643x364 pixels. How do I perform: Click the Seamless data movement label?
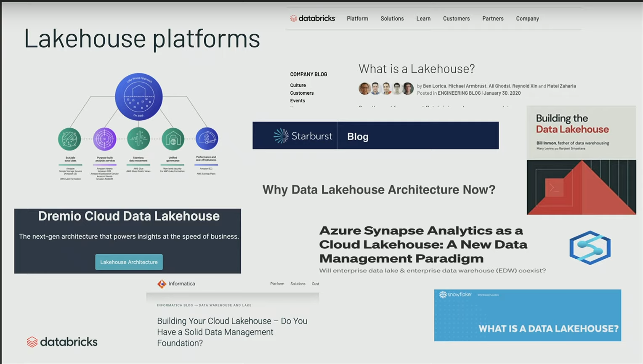[x=138, y=159]
